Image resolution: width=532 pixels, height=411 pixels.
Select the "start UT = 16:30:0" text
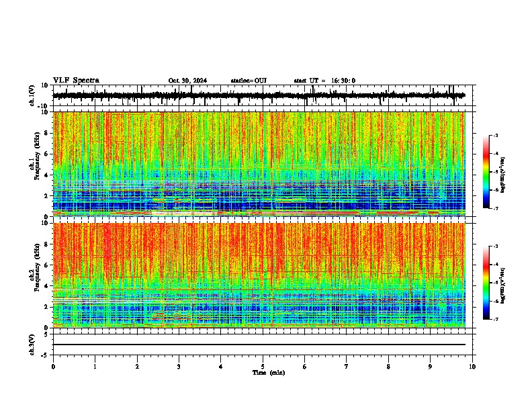coord(324,81)
